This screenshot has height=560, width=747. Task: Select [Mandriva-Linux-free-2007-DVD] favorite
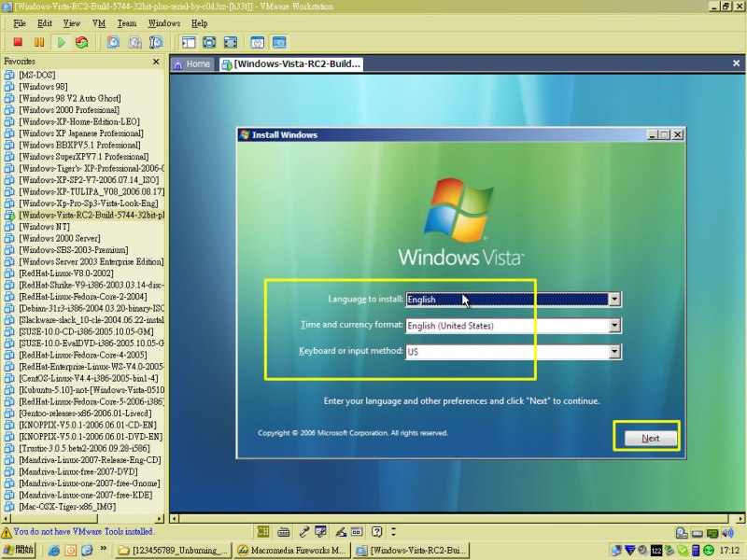pyautogui.click(x=78, y=471)
